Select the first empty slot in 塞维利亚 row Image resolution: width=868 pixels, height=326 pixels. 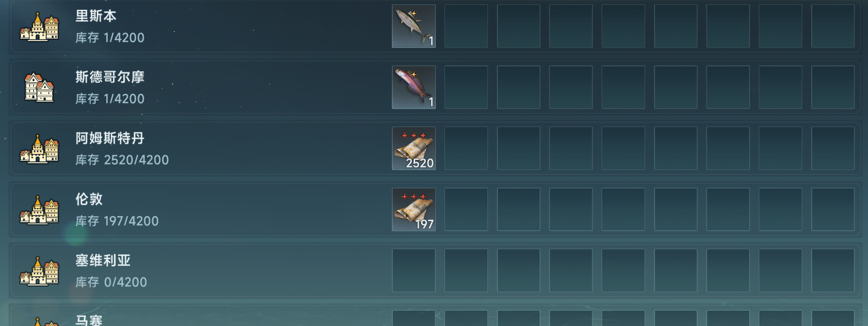[x=414, y=271]
